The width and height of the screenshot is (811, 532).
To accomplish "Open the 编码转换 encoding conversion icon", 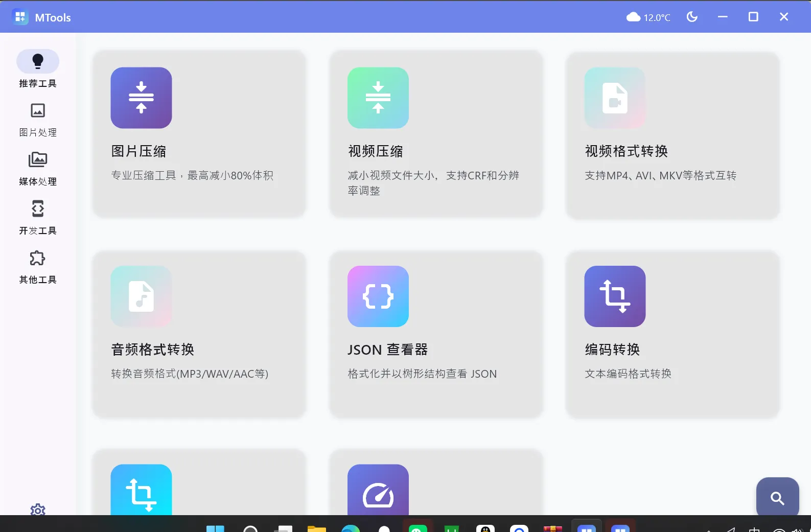I will [x=615, y=296].
